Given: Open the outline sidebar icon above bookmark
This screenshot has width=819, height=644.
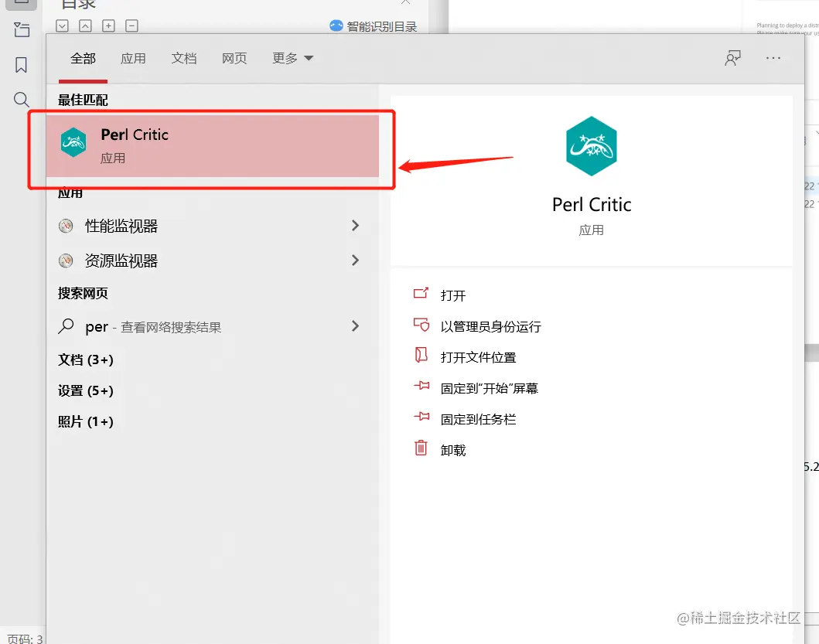Looking at the screenshot, I should coord(22,29).
